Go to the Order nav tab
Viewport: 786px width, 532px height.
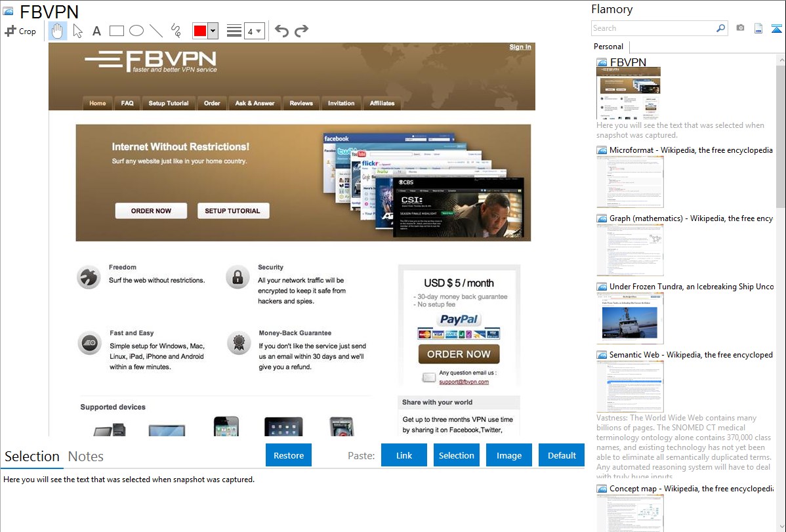[212, 103]
